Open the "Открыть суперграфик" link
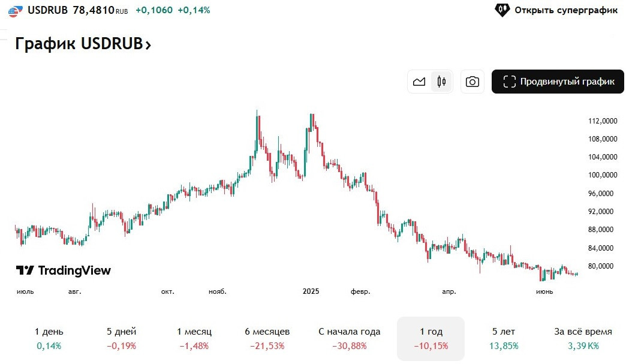The image size is (626, 364). (566, 10)
